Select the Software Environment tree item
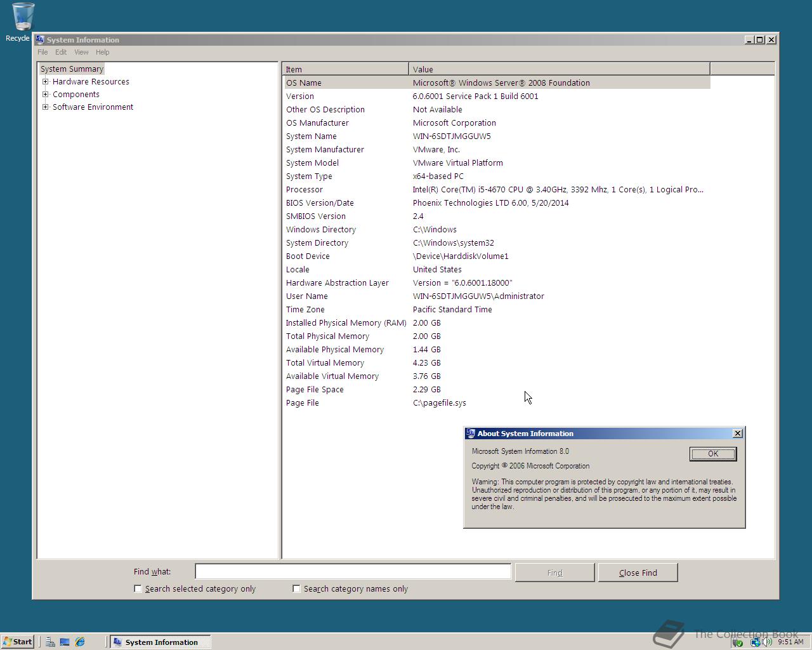The height and width of the screenshot is (650, 812). coord(93,107)
